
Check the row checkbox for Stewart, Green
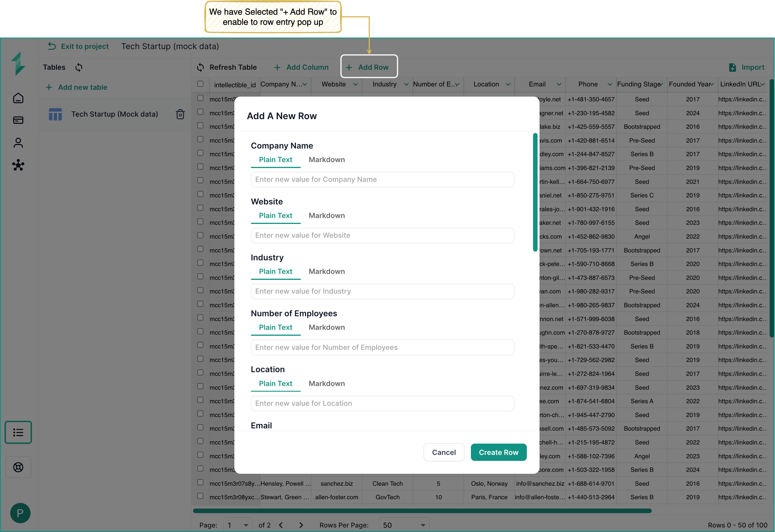tap(200, 496)
